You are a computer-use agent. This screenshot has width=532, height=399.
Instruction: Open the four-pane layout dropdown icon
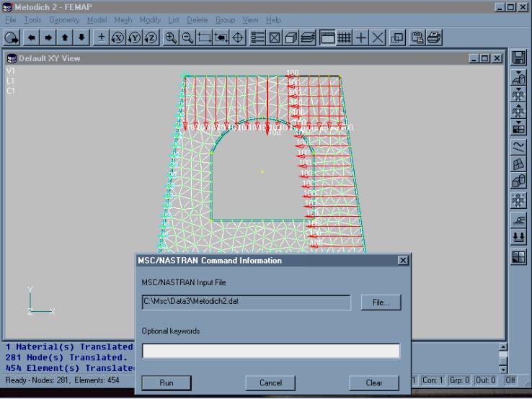[x=518, y=127]
